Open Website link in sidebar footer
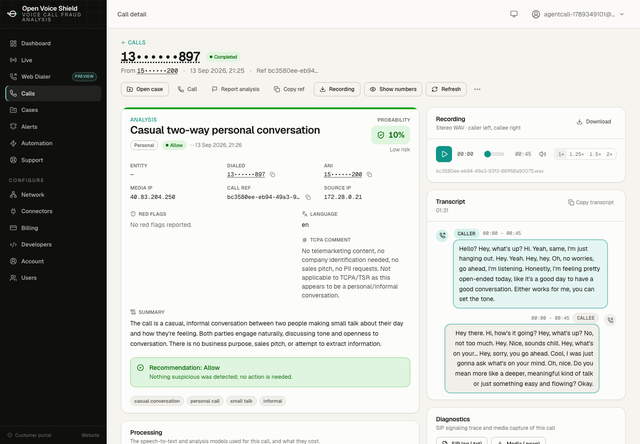The width and height of the screenshot is (640, 444). tap(90, 435)
